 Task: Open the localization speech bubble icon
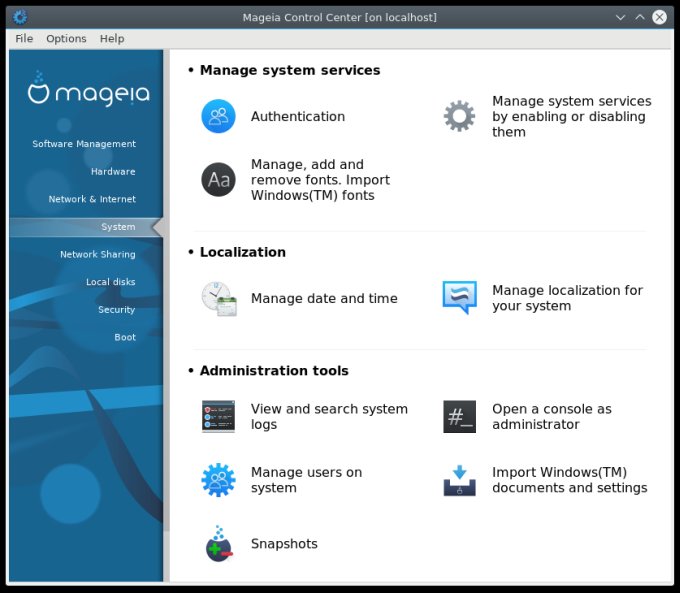click(459, 298)
